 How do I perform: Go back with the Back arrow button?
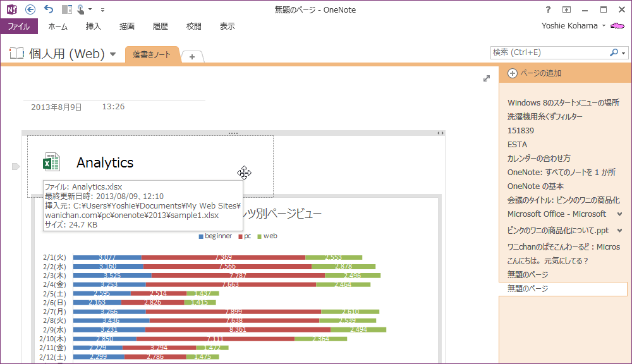[x=30, y=9]
